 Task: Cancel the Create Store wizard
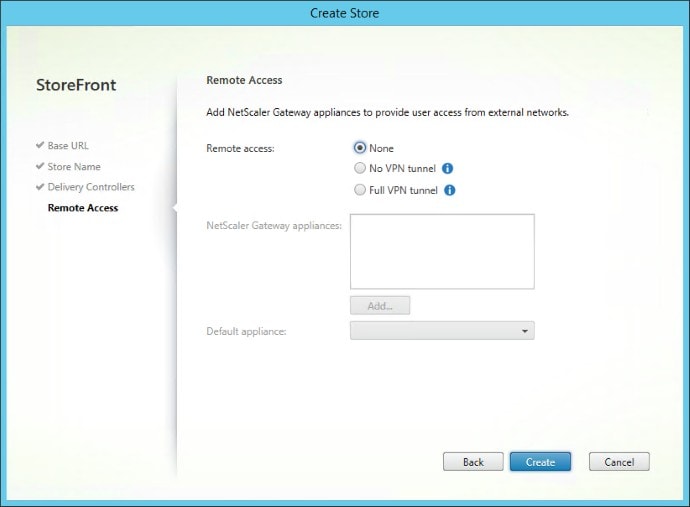[x=619, y=462]
